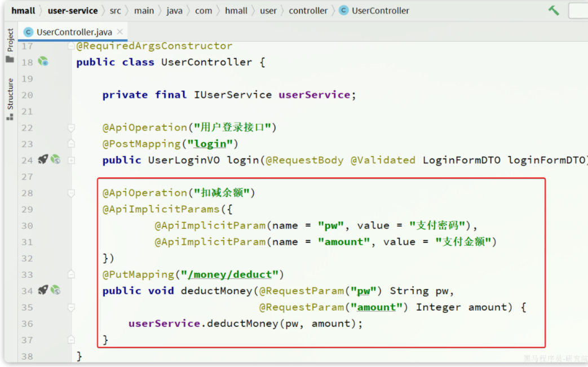Image resolution: width=588 pixels, height=367 pixels.
Task: Click the green Build hammer icon
Action: [x=554, y=10]
